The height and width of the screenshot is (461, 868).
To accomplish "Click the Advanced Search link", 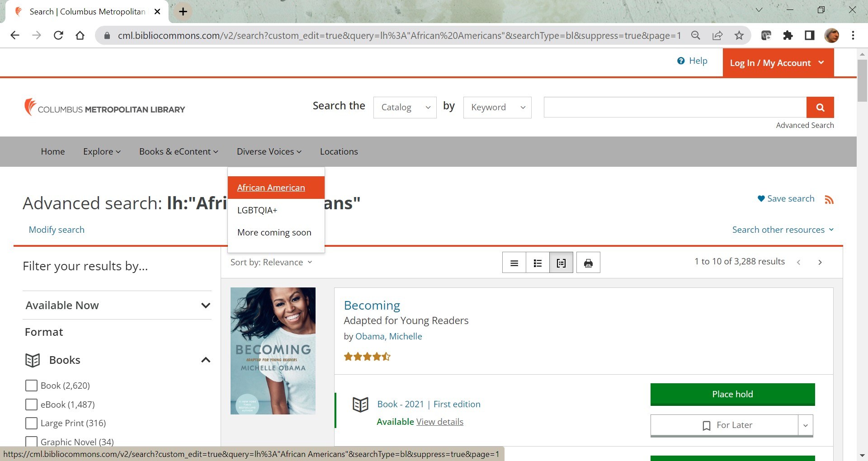I will coord(805,125).
